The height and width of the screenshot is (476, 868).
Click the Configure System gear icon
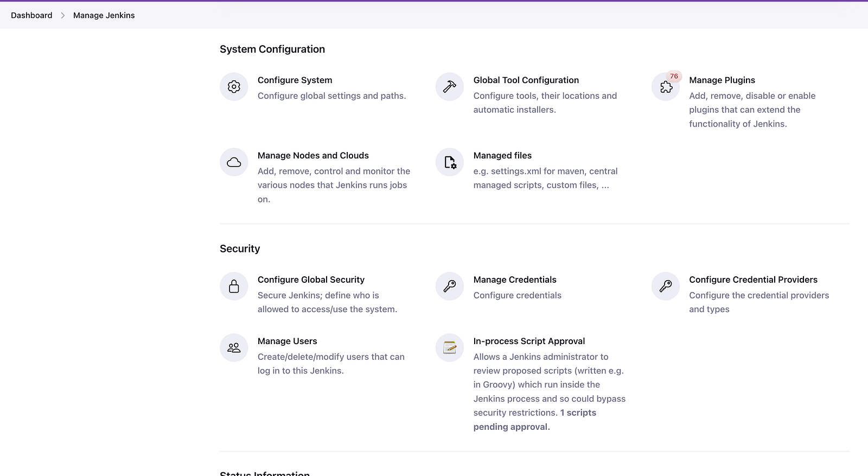point(234,87)
